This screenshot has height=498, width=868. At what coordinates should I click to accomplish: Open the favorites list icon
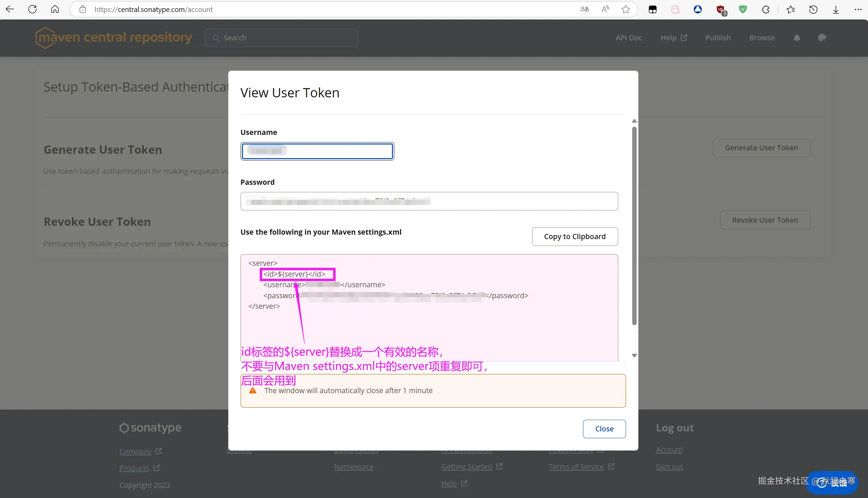[791, 9]
